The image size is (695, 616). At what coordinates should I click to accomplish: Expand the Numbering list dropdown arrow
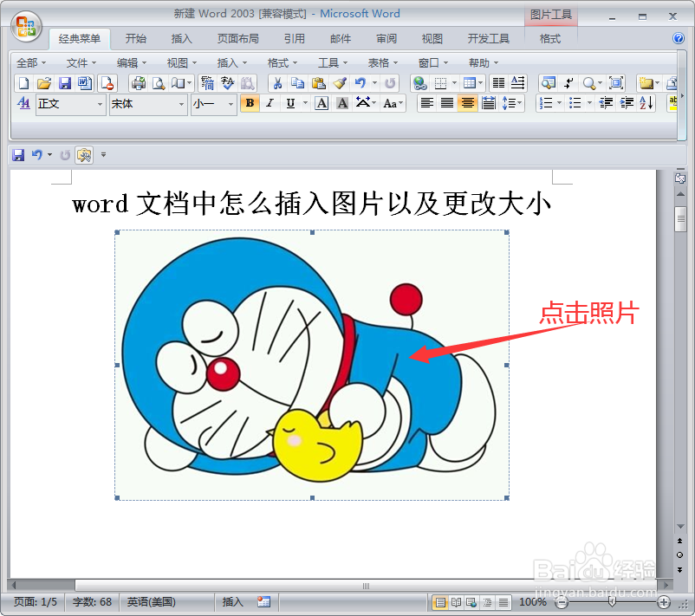(x=559, y=103)
